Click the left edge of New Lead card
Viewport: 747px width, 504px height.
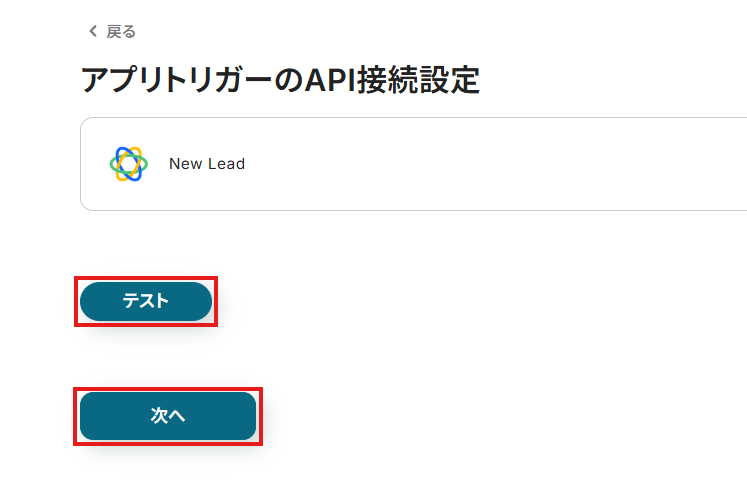[81, 164]
